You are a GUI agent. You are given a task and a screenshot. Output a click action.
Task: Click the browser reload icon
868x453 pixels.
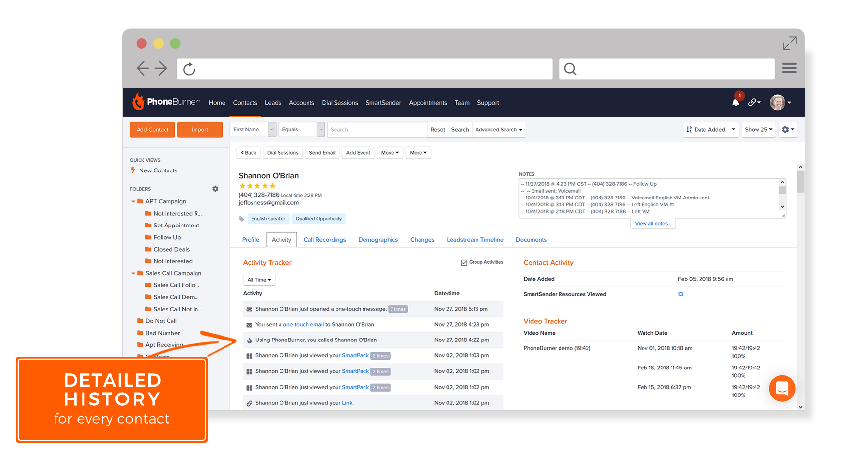coord(189,69)
